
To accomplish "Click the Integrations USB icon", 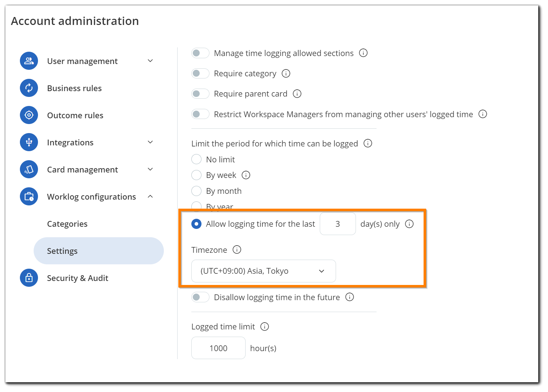I will coord(29,142).
